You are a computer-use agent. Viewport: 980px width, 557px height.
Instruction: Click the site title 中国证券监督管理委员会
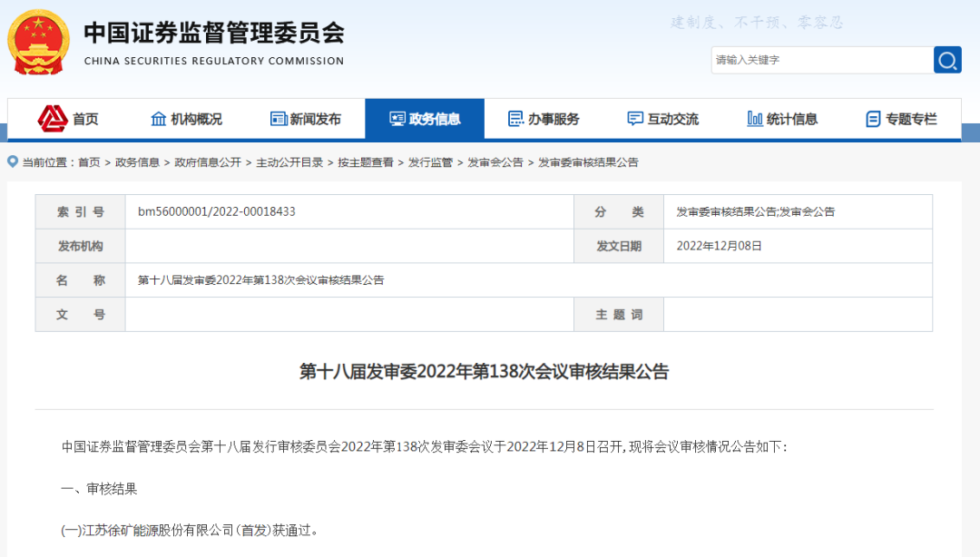[x=214, y=34]
